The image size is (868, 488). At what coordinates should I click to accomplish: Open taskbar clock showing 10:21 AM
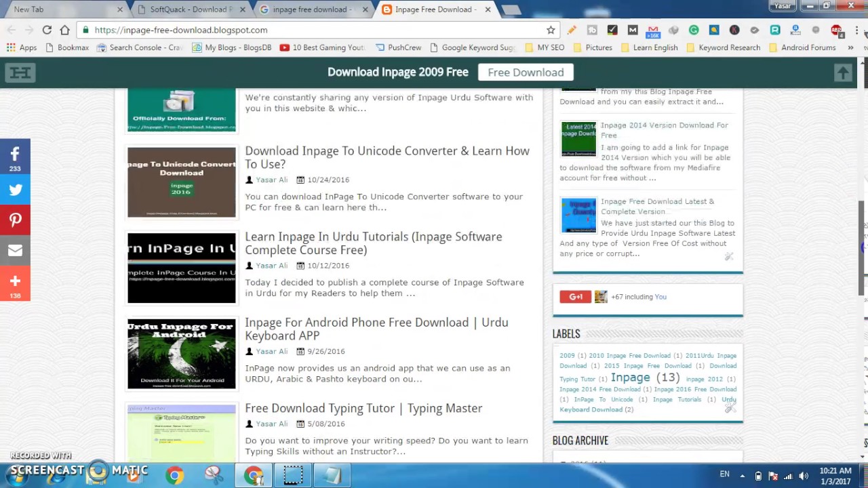(835, 476)
